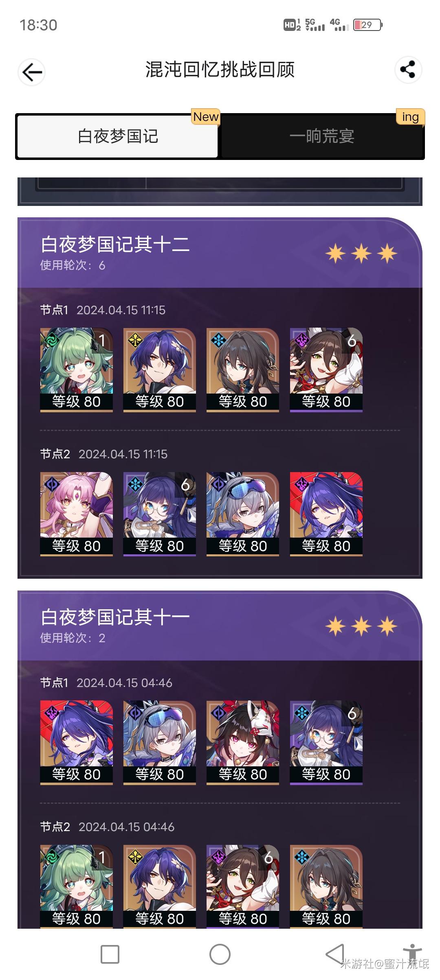Tap Android back triangle button
Viewport: 440px width, 980px height.
tap(335, 954)
